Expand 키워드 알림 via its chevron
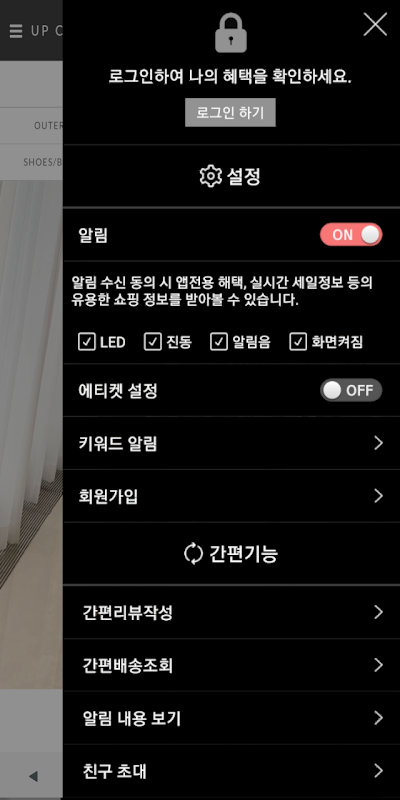This screenshot has width=400, height=800. (378, 443)
